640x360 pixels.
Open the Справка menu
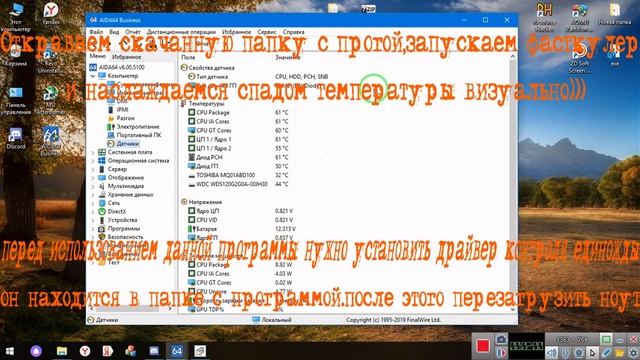coord(293,32)
